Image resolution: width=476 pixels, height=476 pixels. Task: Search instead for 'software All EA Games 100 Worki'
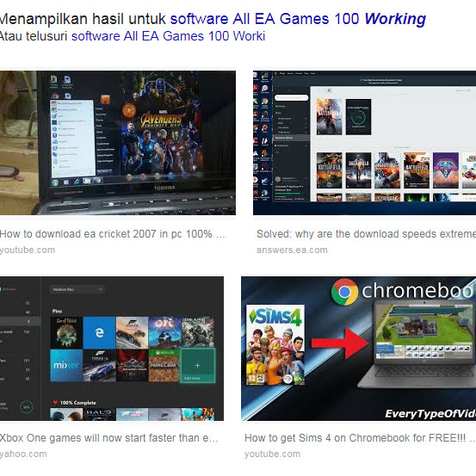click(168, 36)
